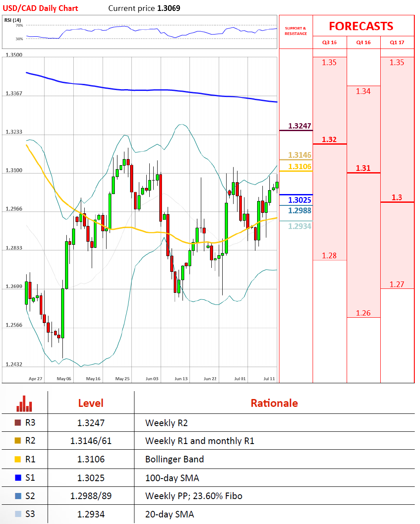
Task: Click the 1.2934 support level label
Action: [x=300, y=226]
